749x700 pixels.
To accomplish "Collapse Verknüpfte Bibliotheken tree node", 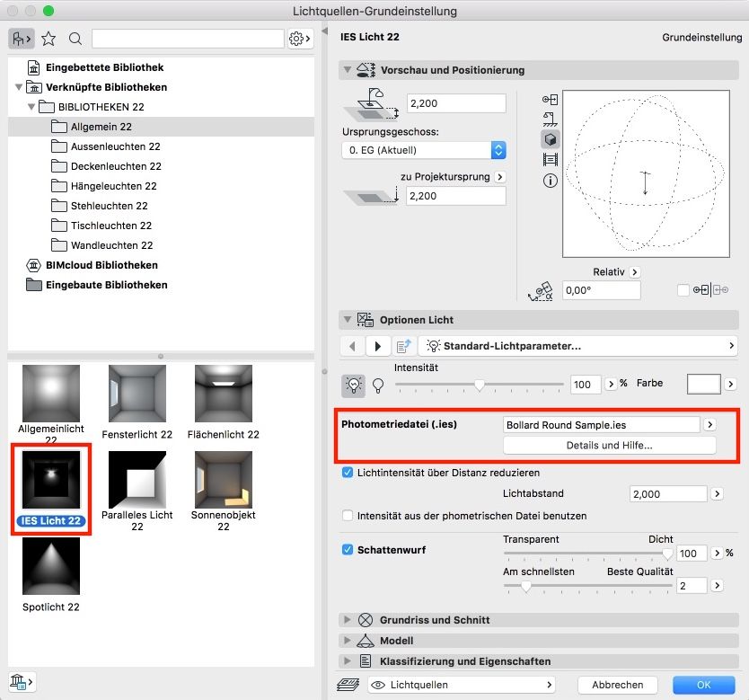I will 19,87.
